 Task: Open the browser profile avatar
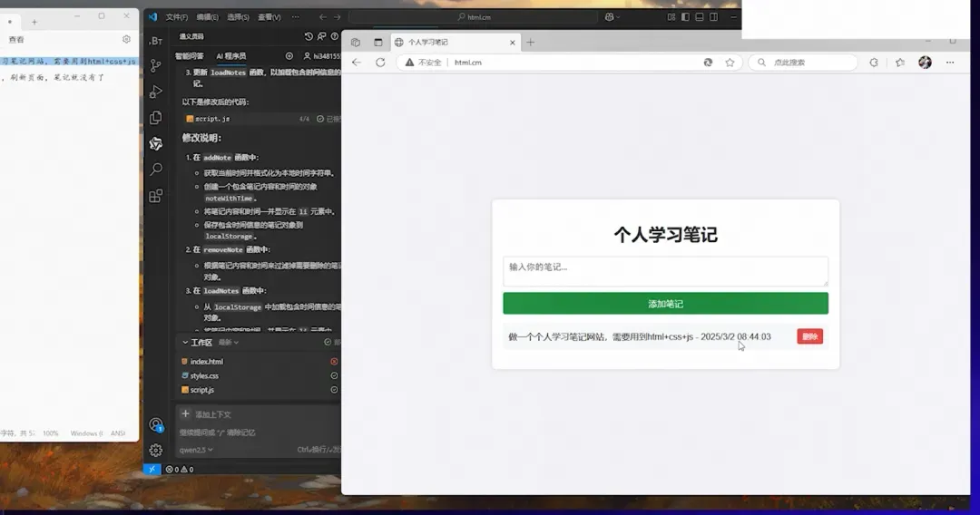[925, 63]
